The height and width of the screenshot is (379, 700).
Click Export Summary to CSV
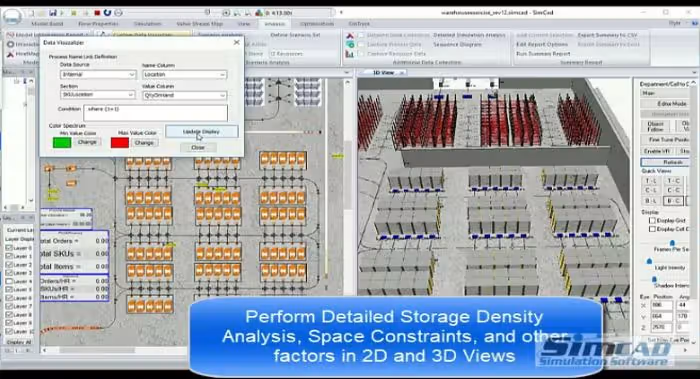click(x=608, y=35)
